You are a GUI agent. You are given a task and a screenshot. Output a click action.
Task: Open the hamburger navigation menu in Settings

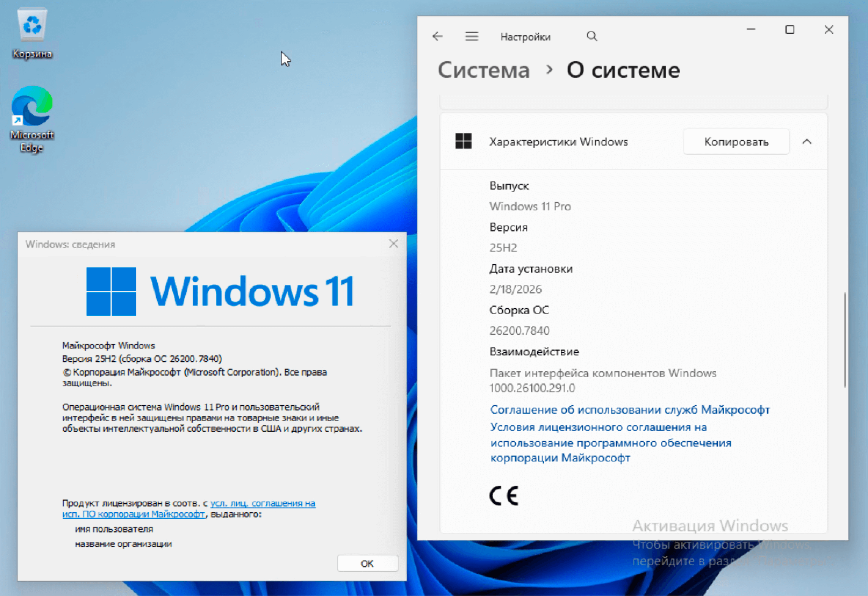pyautogui.click(x=472, y=36)
